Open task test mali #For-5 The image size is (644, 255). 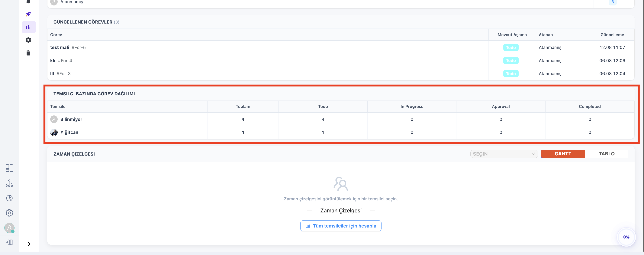tap(68, 47)
